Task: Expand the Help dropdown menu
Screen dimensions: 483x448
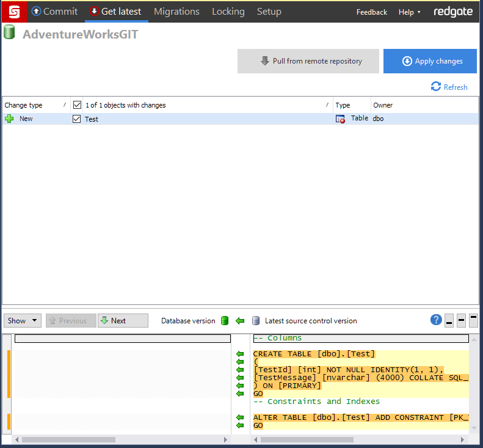Action: click(409, 12)
